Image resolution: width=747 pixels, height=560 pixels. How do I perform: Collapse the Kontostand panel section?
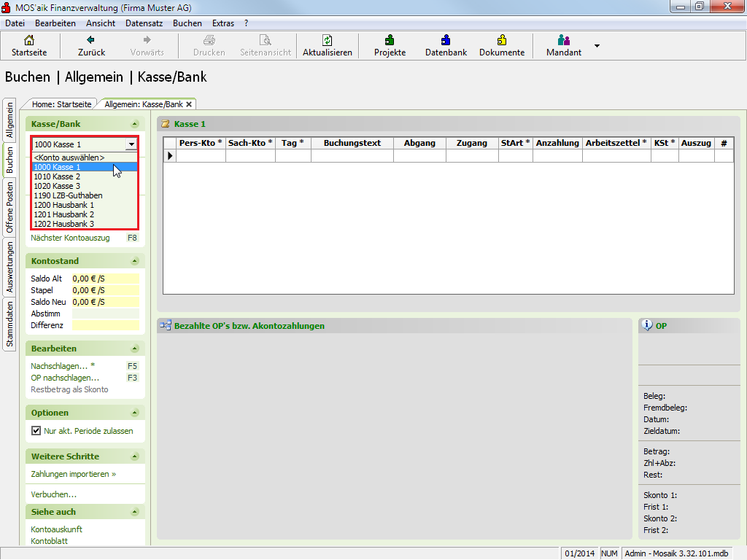click(x=134, y=261)
